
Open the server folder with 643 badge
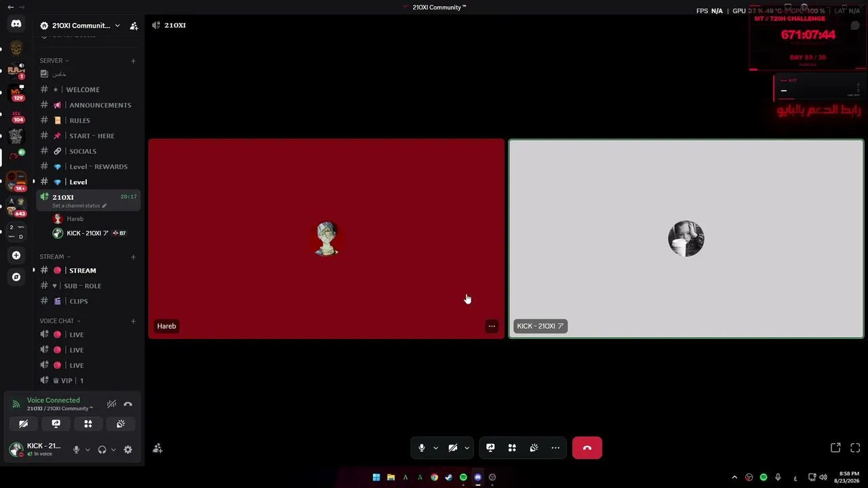(16, 207)
